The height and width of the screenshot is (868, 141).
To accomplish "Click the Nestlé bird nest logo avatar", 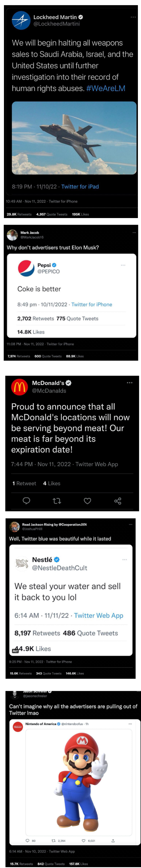I will tap(22, 563).
